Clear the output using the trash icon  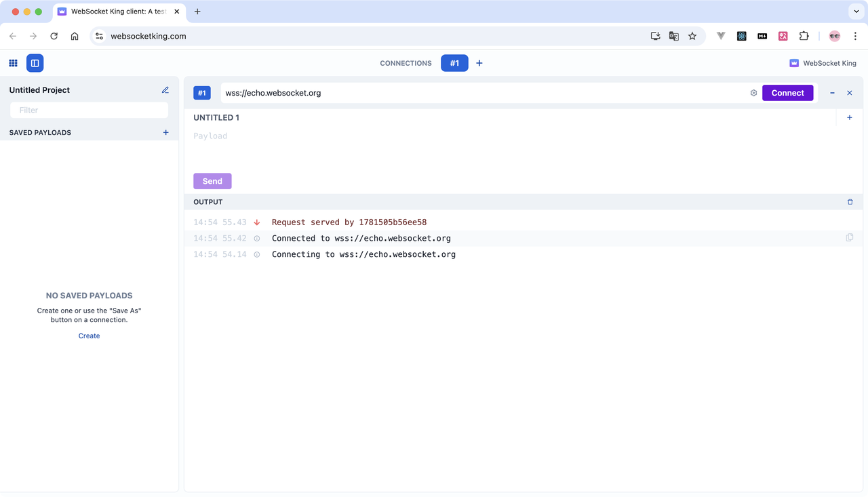[x=850, y=201]
